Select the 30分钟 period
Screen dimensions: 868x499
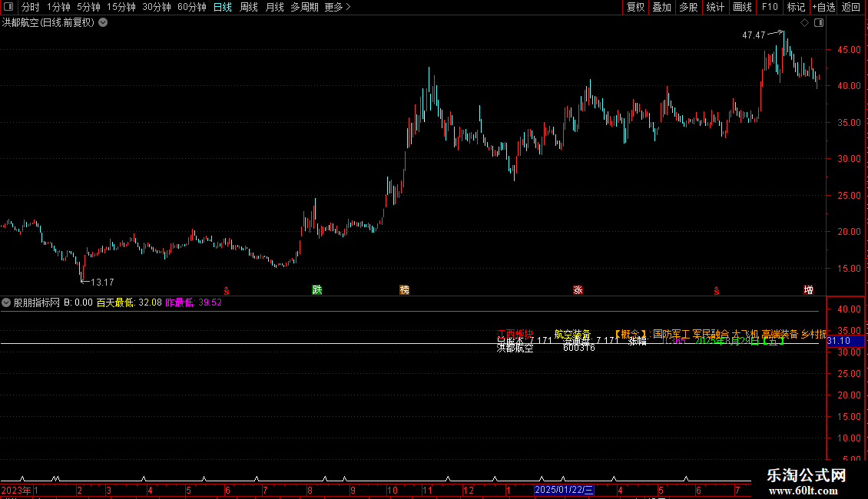[157, 7]
